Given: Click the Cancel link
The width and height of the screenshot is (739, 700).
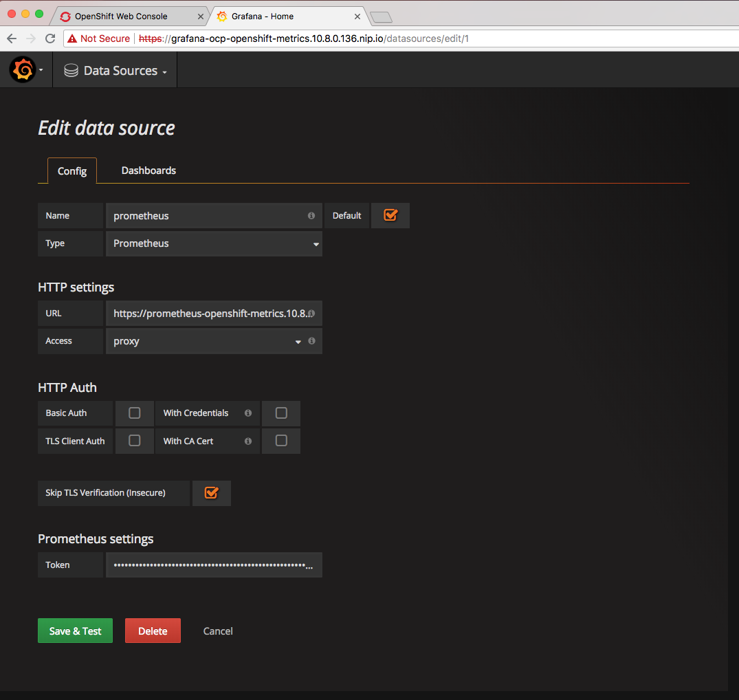Looking at the screenshot, I should 218,631.
